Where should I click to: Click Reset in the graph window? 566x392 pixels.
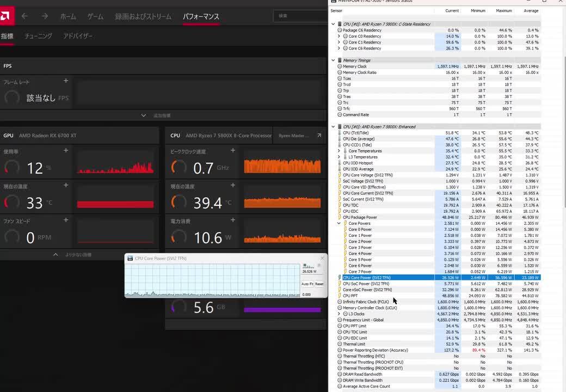(x=319, y=284)
